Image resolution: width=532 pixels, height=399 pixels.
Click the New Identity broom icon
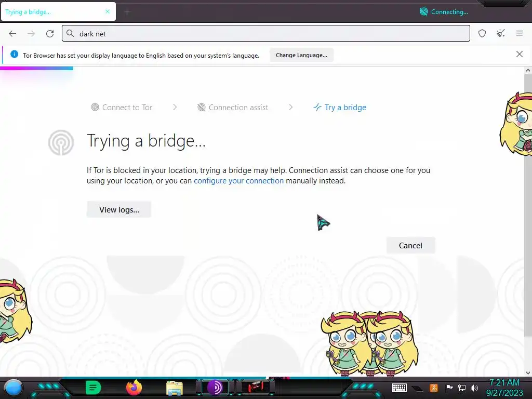501,33
